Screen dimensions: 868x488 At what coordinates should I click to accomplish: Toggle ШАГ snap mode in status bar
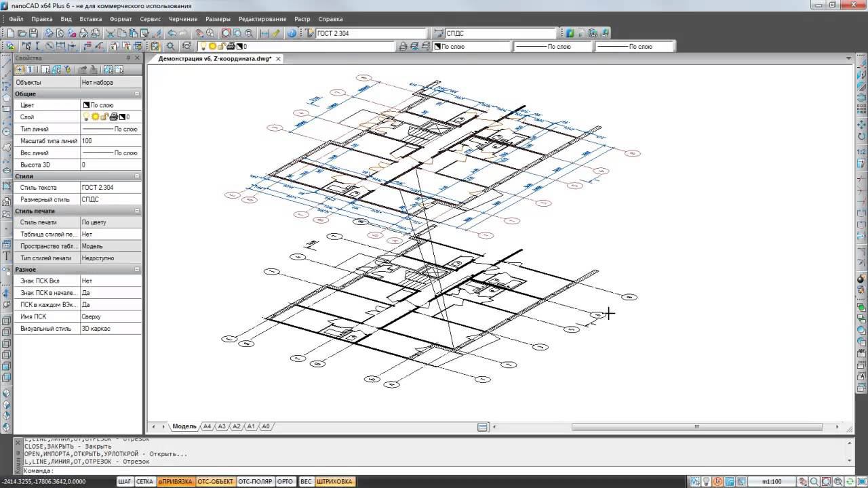125,482
